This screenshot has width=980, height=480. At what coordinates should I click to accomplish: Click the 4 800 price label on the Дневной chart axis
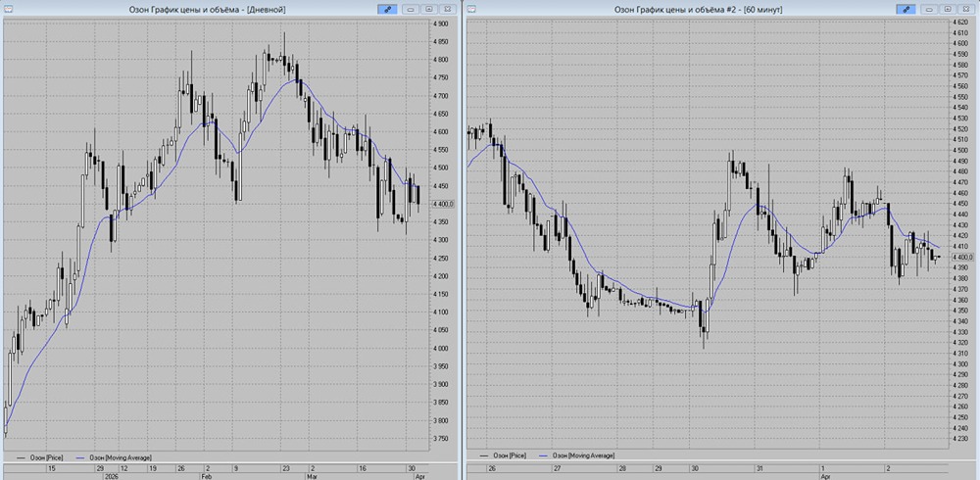coord(441,60)
